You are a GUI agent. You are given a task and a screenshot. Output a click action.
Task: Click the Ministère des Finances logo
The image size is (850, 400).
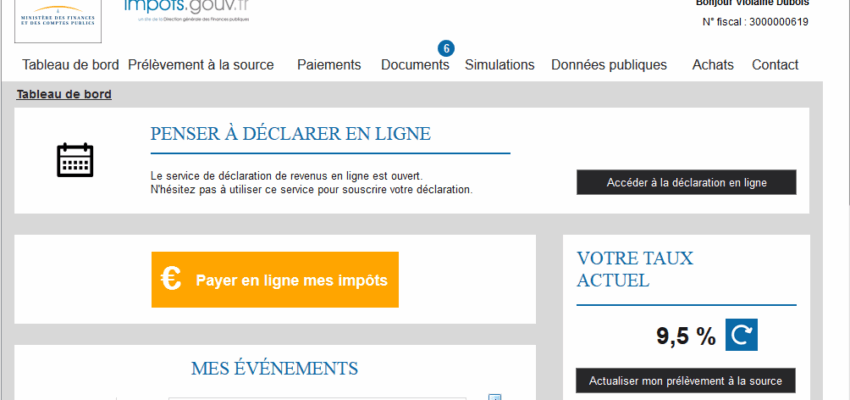57,21
